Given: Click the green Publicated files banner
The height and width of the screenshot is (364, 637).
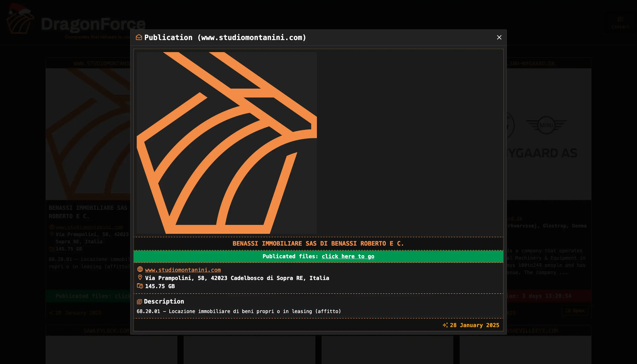Looking at the screenshot, I should pos(200,256).
